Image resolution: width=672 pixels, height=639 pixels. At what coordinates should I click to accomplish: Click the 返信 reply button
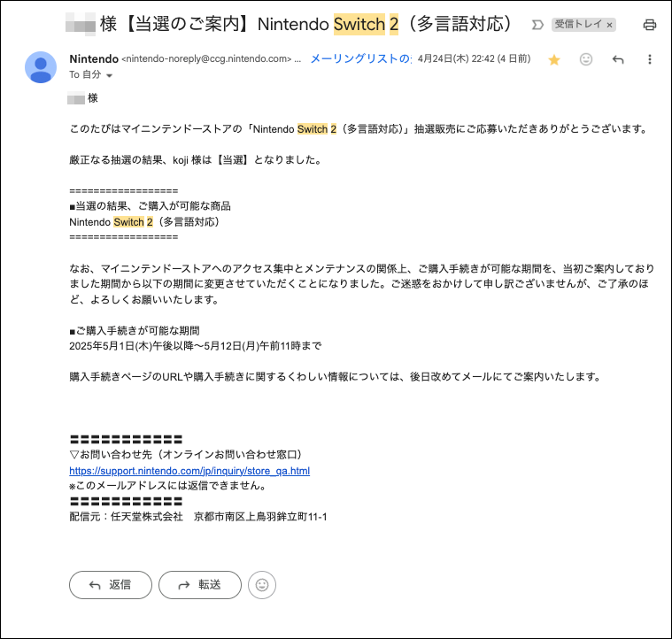(111, 585)
